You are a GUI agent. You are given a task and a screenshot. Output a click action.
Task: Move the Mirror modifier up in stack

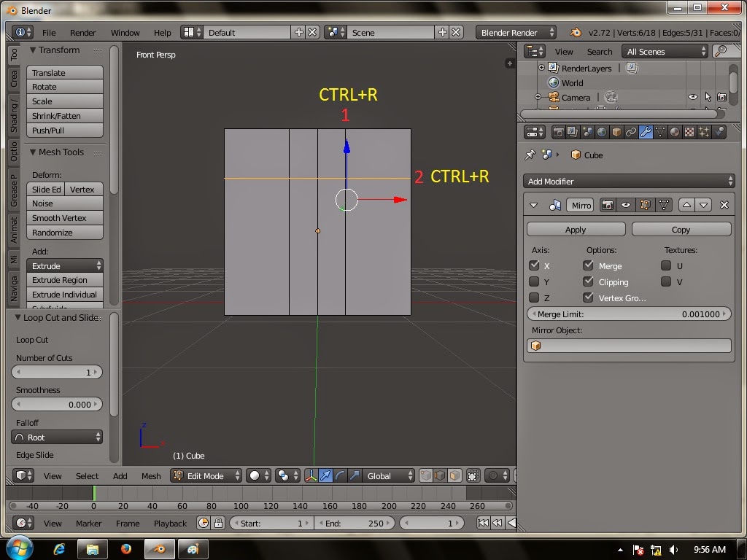[x=686, y=205]
